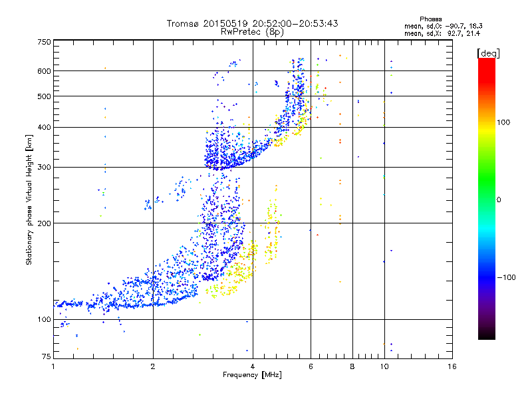This screenshot has height=399, width=532.
Task: Click the 'mean, sd,O: -90.7, 18.3' line
Action: pos(443,26)
